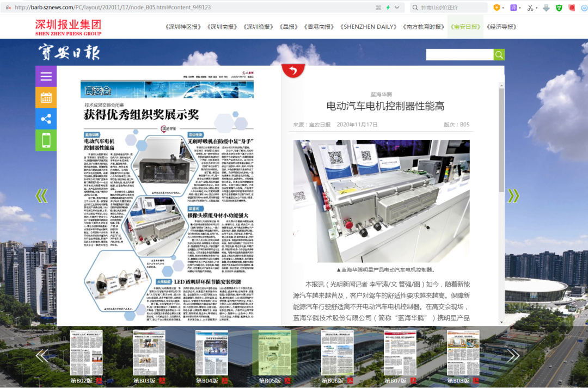Screen dimensions: 588x388
Task: Open article 摄像头模组身材小功能强大 on the page
Action: [x=218, y=215]
